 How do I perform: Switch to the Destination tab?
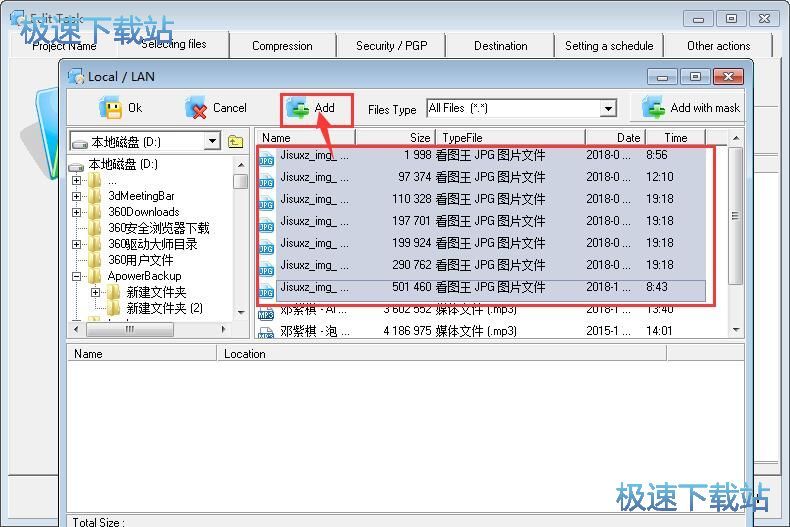[500, 46]
